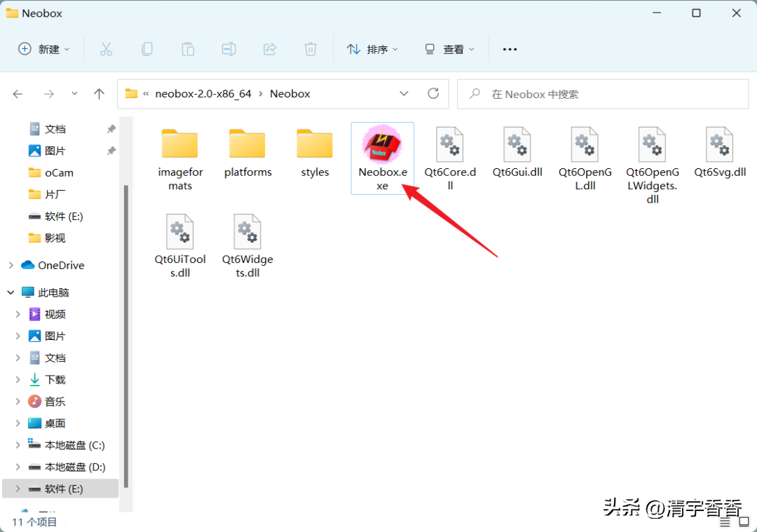Select the imageformats folder
Viewport: 757px width, 532px height.
point(180,159)
